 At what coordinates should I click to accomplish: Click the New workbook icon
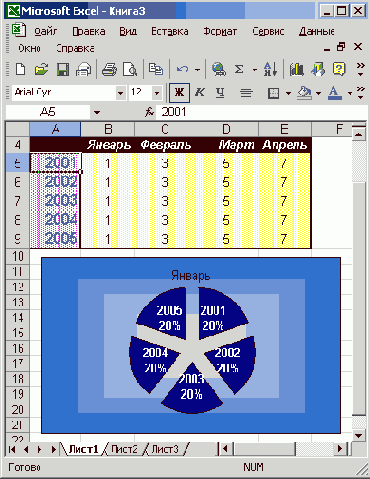(20, 70)
